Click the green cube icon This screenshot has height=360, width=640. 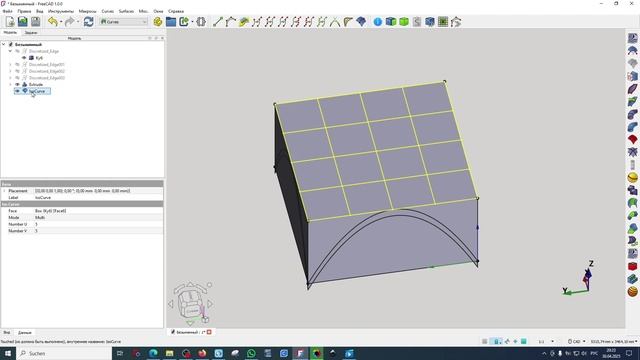(x=404, y=22)
